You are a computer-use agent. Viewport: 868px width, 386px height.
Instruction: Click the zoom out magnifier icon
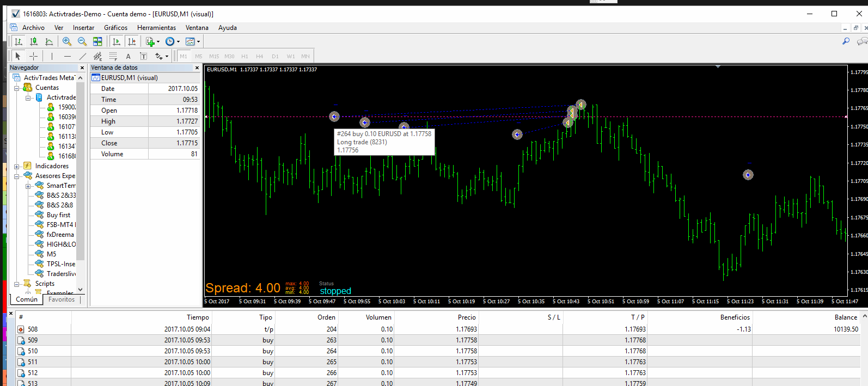click(82, 41)
